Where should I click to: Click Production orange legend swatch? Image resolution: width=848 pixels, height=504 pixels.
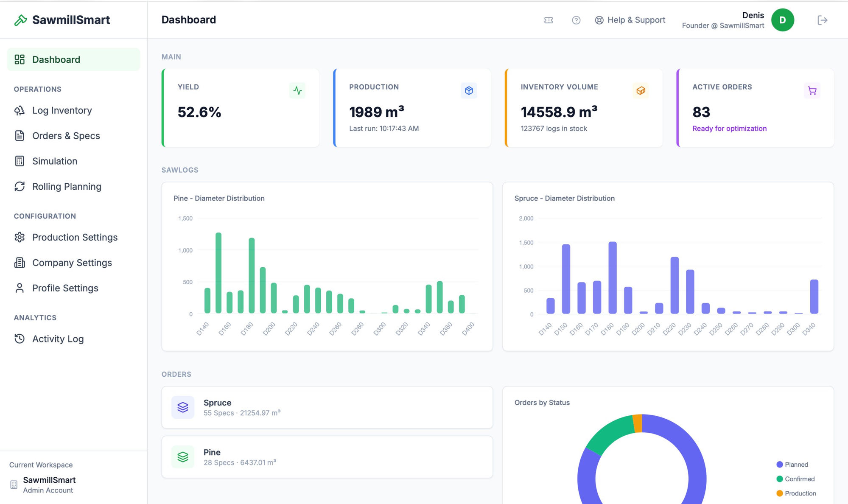[x=779, y=493]
